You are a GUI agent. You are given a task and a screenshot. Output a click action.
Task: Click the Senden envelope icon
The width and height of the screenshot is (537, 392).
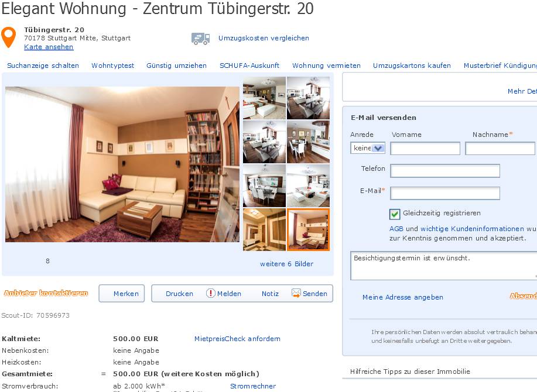coord(296,293)
